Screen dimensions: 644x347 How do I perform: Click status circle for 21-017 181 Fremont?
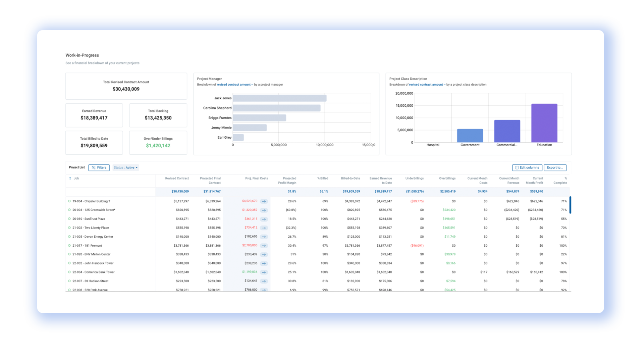69,246
